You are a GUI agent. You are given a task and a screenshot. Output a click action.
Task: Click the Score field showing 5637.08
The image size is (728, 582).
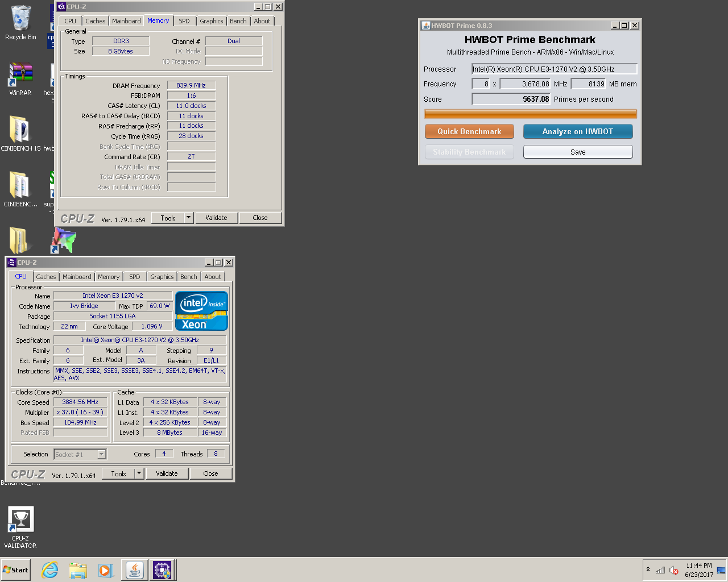[511, 99]
